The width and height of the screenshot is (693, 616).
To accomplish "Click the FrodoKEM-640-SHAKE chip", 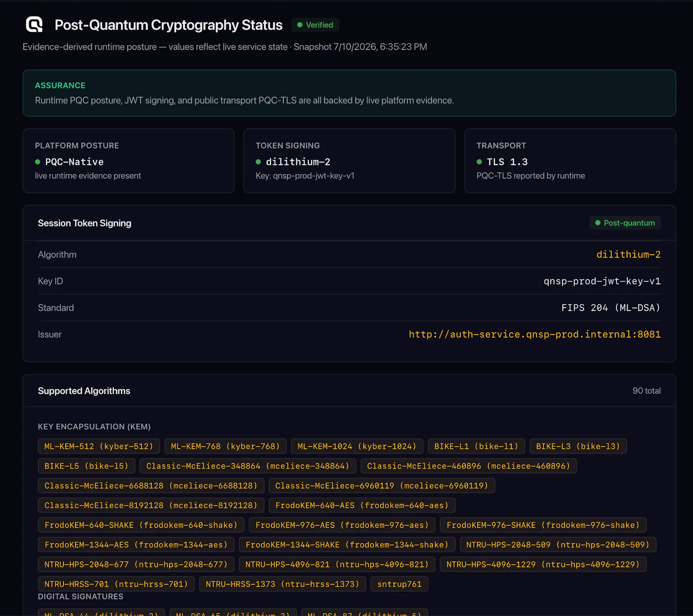I will [x=141, y=525].
